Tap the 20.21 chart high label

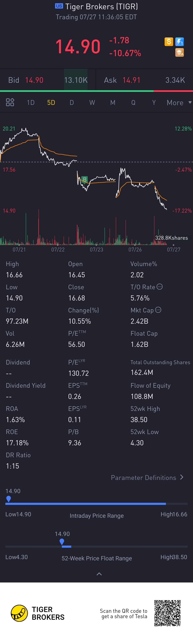click(9, 129)
